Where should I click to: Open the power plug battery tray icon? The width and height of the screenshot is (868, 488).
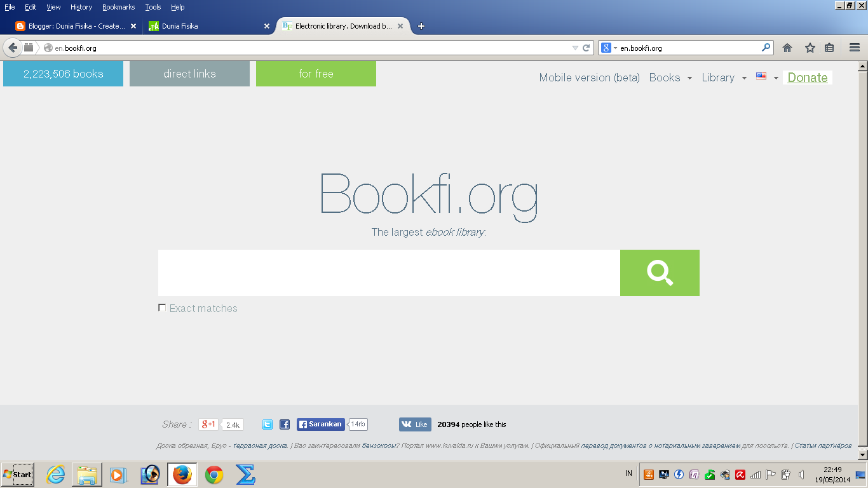(786, 474)
